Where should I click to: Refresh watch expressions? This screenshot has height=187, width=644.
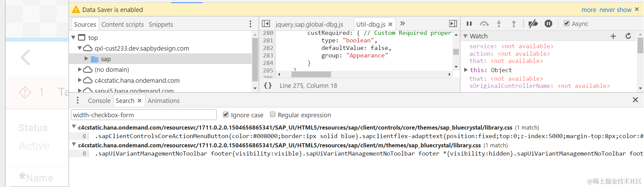click(628, 36)
